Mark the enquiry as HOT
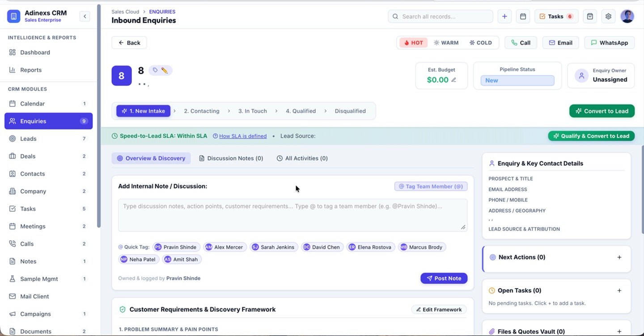 tap(414, 43)
